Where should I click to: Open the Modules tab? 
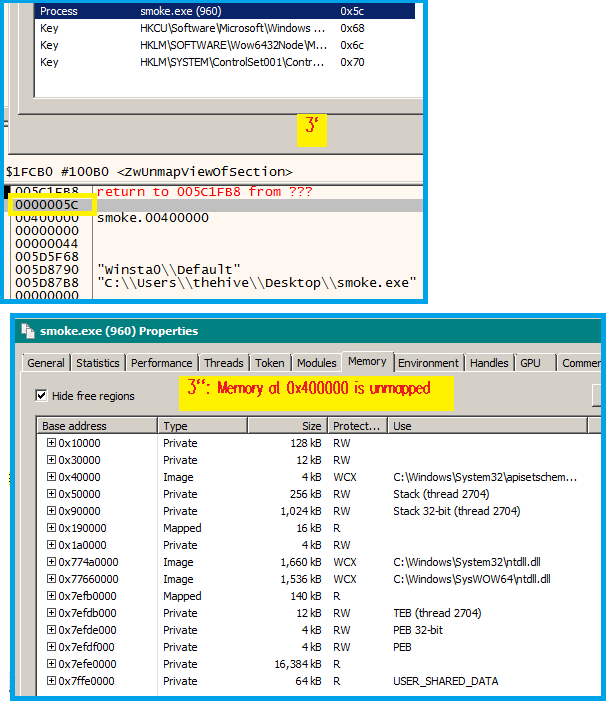pos(316,363)
